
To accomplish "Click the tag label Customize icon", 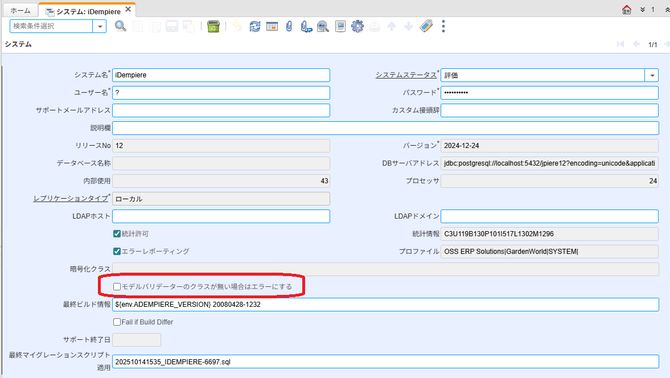I will pos(426,26).
